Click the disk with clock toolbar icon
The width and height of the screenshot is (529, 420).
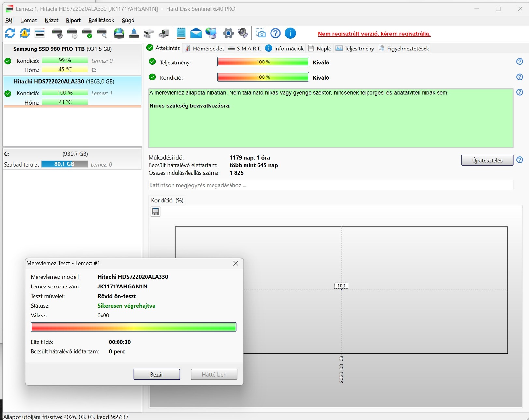pos(72,33)
